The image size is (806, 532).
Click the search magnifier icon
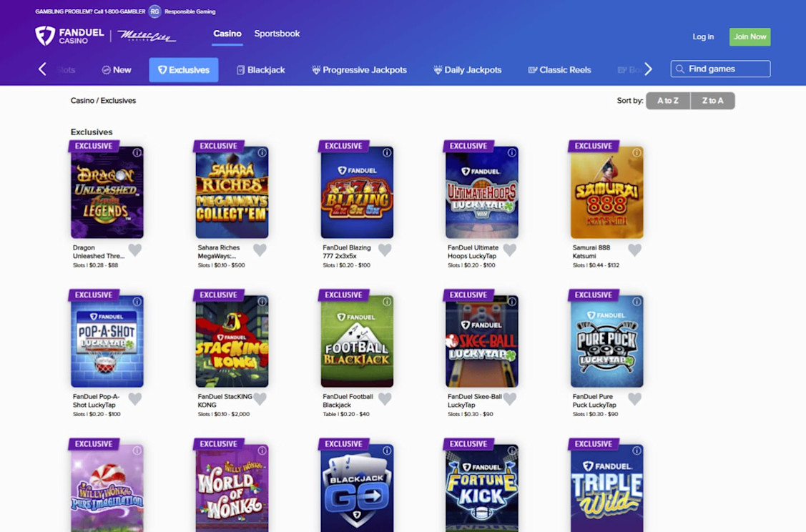tap(679, 69)
